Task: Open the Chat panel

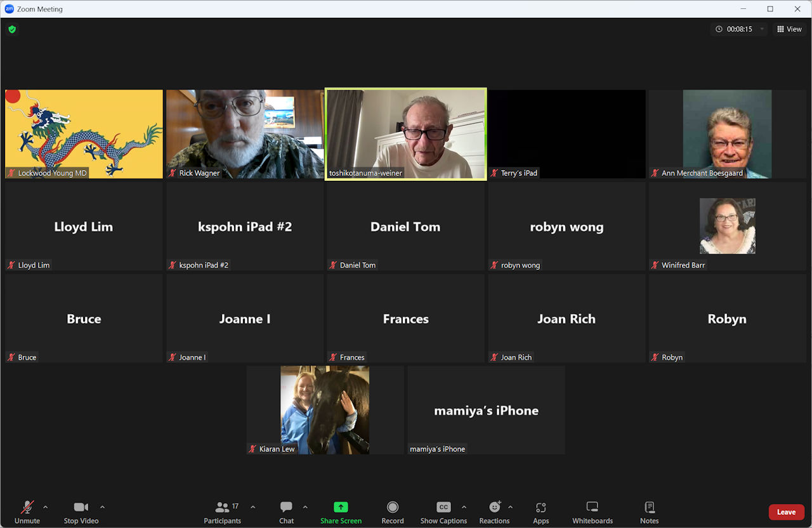Action: point(287,512)
